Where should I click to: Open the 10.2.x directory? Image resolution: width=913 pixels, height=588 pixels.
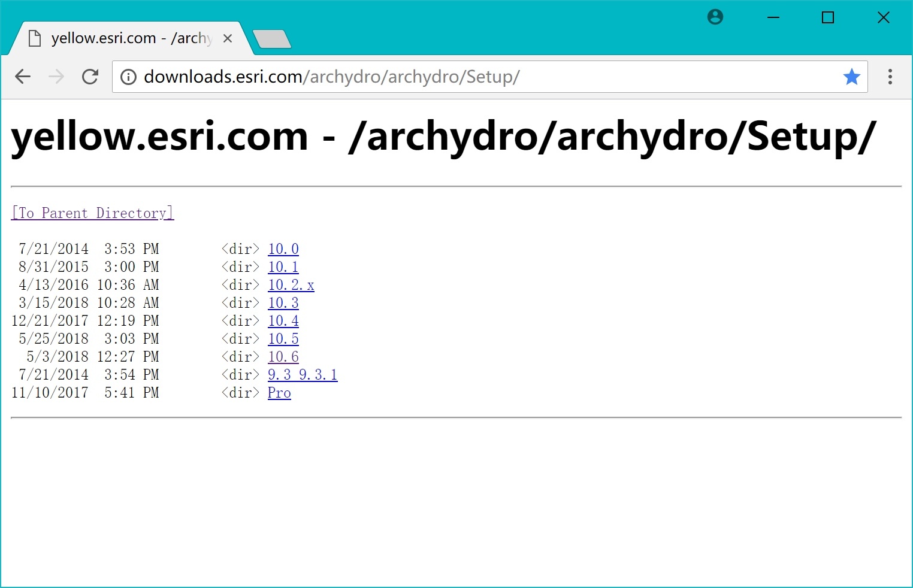pyautogui.click(x=291, y=284)
